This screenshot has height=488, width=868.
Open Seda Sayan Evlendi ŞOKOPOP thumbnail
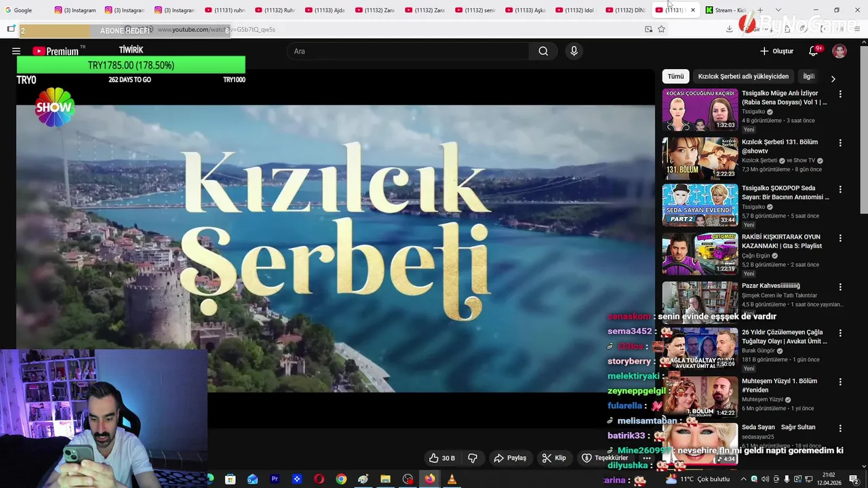coord(700,205)
